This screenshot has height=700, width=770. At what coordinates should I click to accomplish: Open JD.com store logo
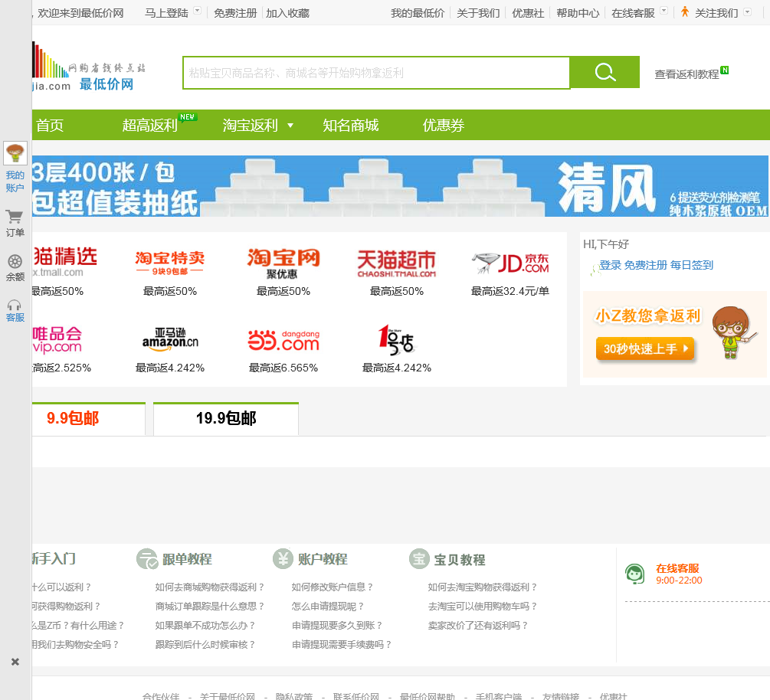pos(510,263)
